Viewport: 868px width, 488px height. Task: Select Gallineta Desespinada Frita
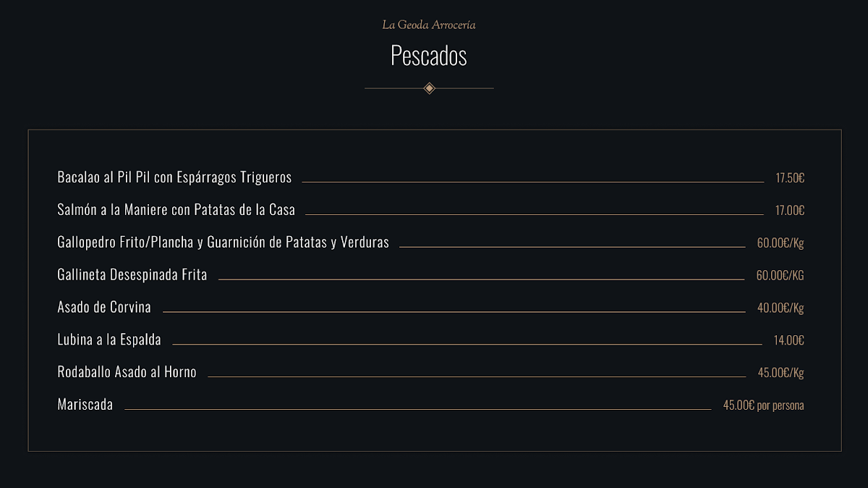(132, 275)
